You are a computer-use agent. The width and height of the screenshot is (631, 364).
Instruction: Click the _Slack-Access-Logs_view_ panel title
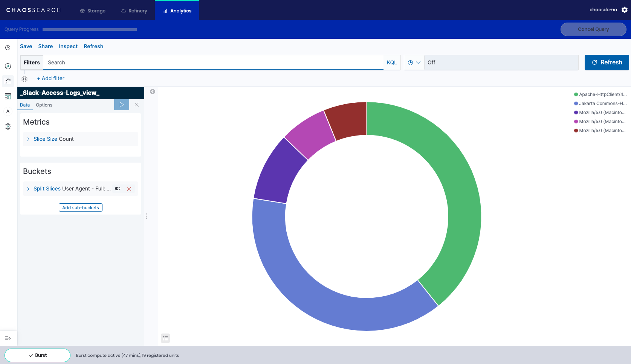(60, 93)
